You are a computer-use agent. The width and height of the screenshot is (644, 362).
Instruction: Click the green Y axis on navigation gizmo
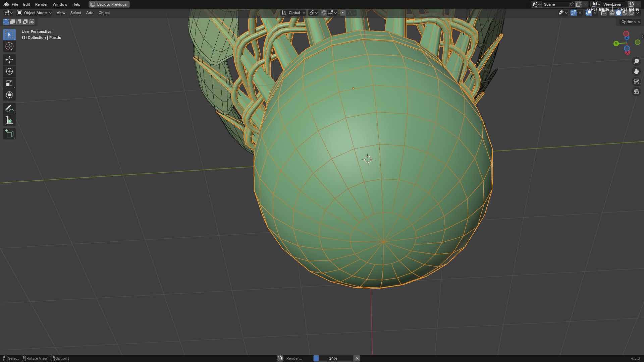[616, 44]
